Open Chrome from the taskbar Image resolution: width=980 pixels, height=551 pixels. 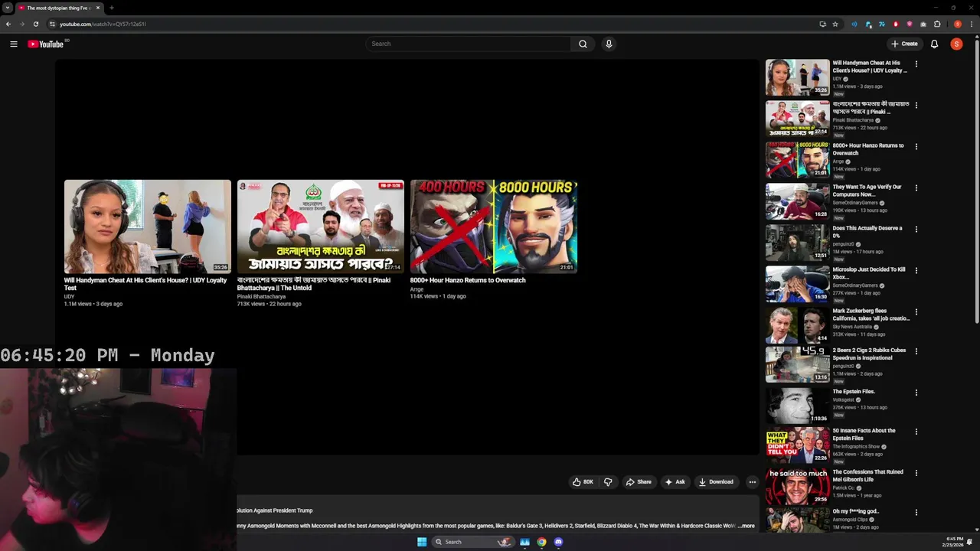[541, 542]
